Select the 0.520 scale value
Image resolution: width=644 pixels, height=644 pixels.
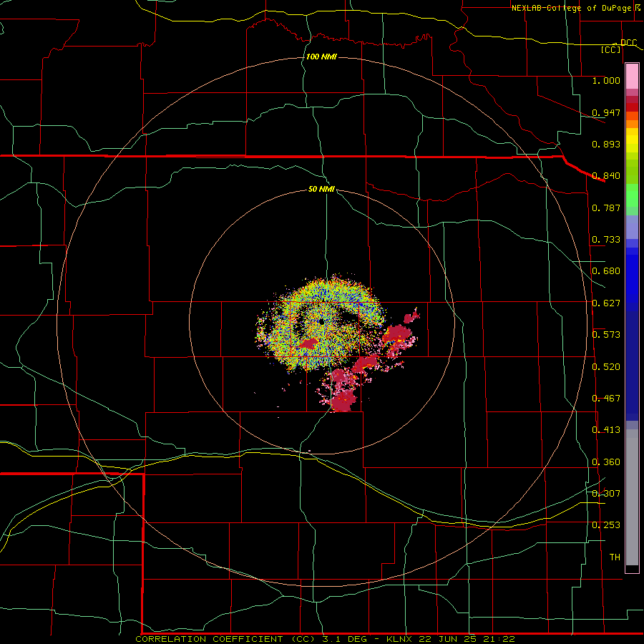[x=606, y=366]
